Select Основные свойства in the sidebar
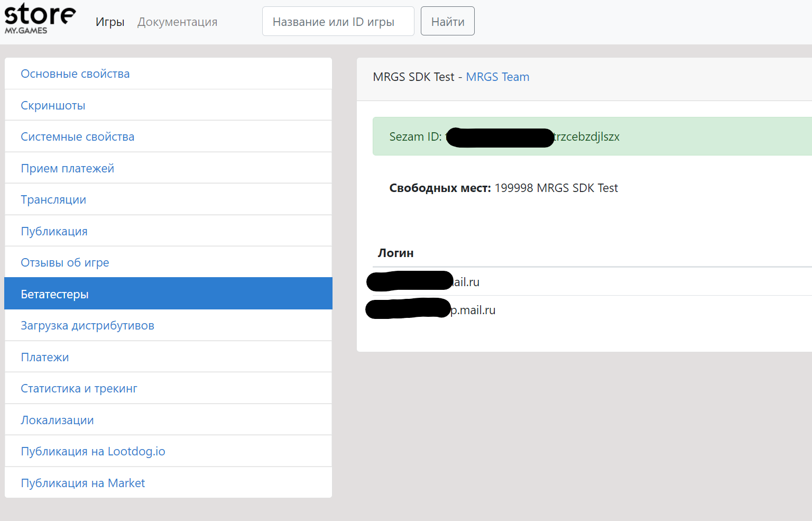Image resolution: width=812 pixels, height=521 pixels. tap(75, 74)
